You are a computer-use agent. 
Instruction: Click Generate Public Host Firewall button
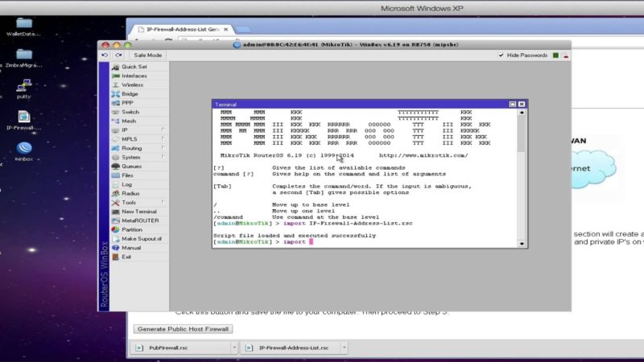coord(184,329)
